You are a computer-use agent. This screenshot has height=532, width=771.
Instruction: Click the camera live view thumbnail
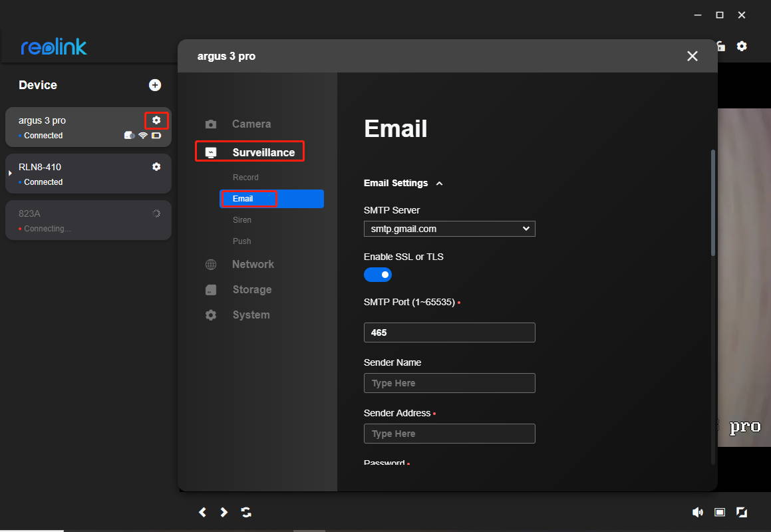pos(744,277)
